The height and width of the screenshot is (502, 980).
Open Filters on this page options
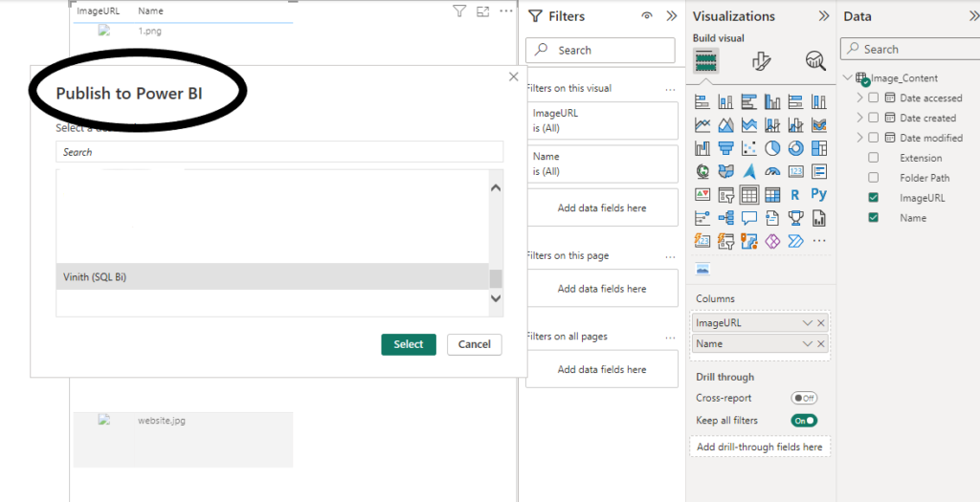point(671,256)
